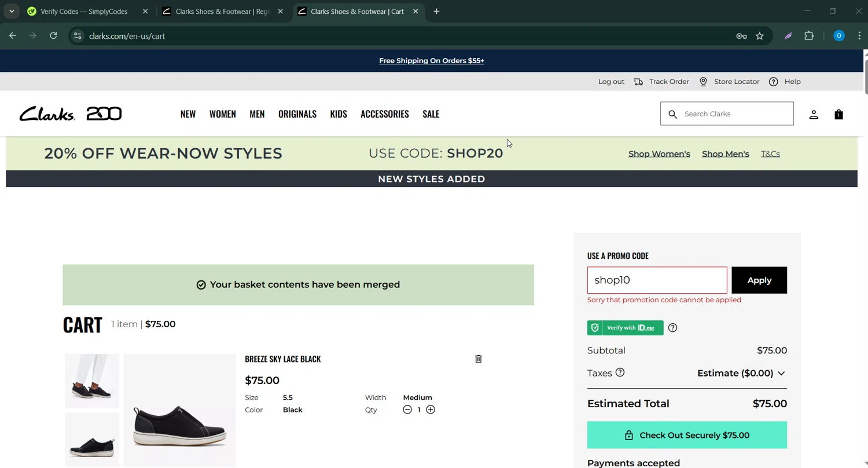Click Track Order text link
The image size is (868, 468).
point(669,82)
